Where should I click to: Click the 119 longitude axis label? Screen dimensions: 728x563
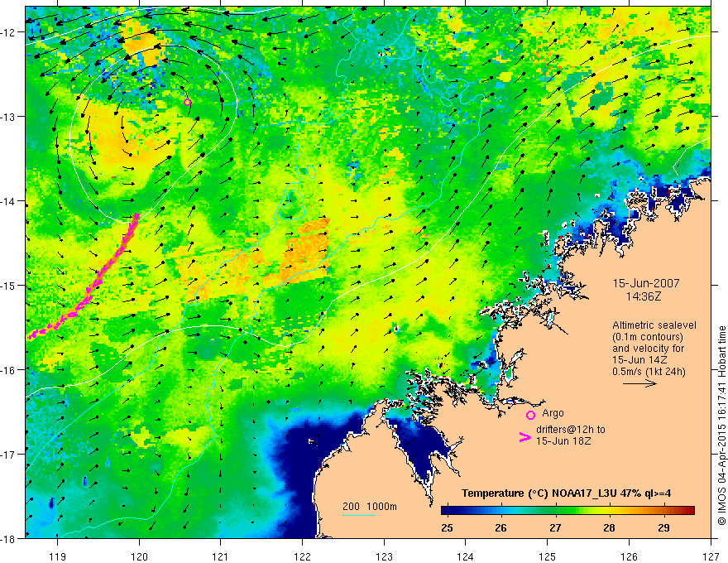click(x=58, y=556)
